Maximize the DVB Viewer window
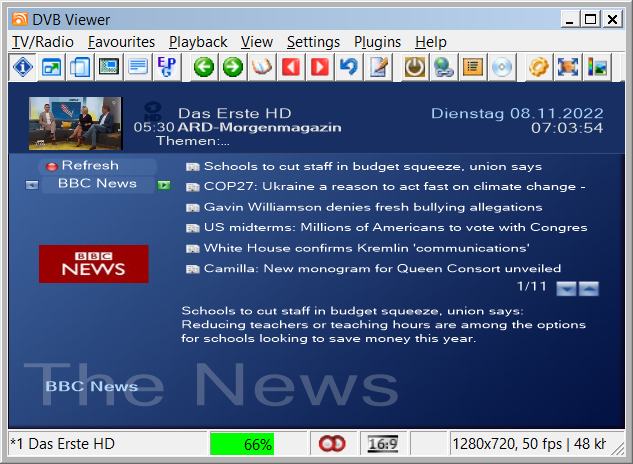Screen dimensions: 633x464 click(590, 19)
